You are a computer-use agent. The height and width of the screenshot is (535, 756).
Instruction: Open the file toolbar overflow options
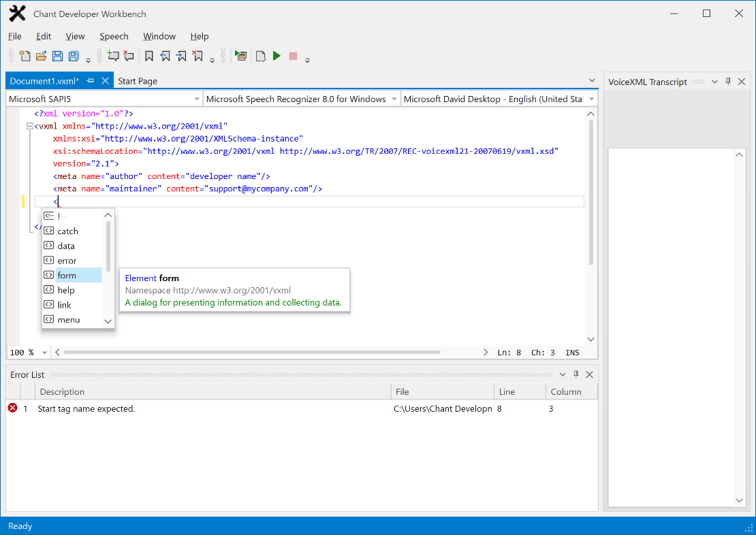[89, 60]
